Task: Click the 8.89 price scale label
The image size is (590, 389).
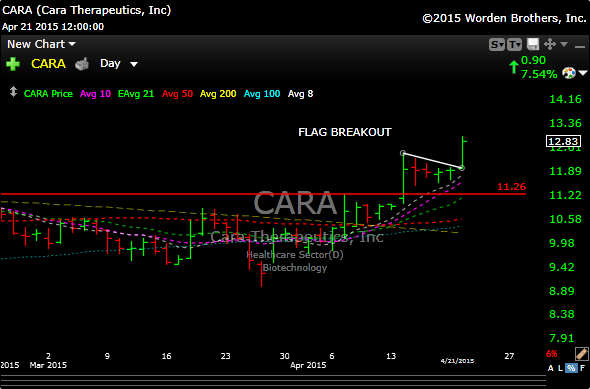Action: tap(562, 291)
